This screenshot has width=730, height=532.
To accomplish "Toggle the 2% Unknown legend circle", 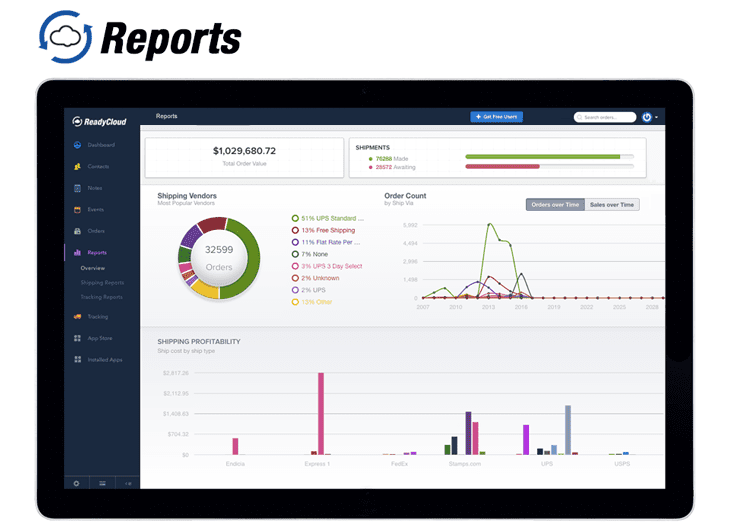I will coord(295,278).
